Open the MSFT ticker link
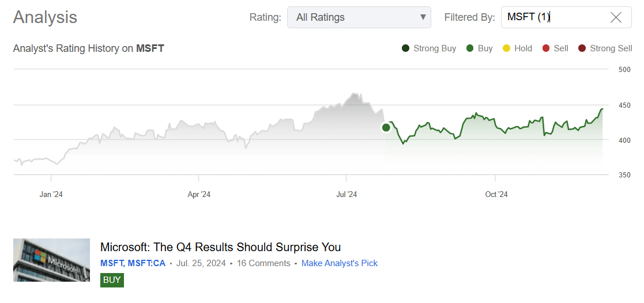 [111, 263]
